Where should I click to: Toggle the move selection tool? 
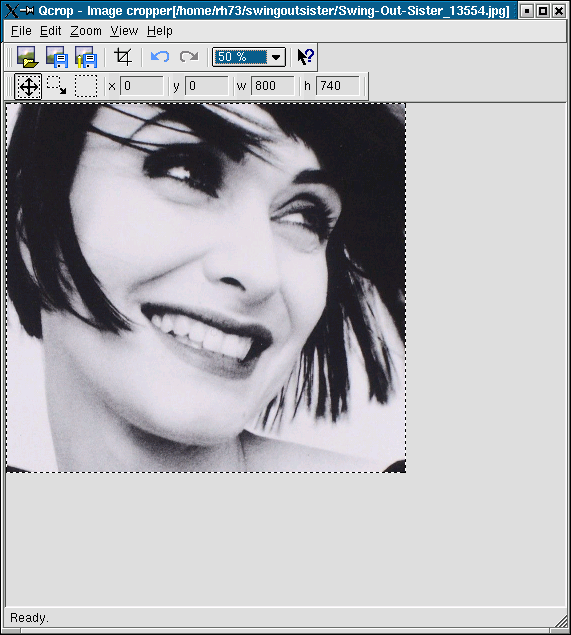pyautogui.click(x=28, y=86)
